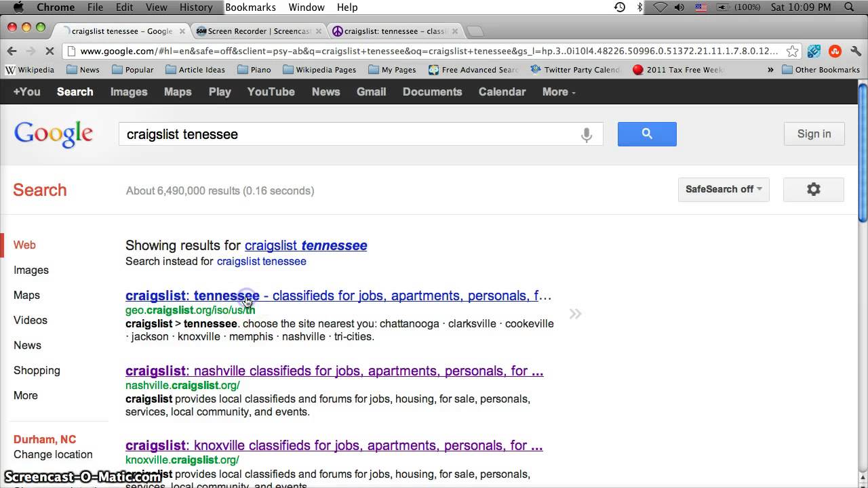Open the Popular bookmarks folder
Screen dimensions: 868x488
132,70
